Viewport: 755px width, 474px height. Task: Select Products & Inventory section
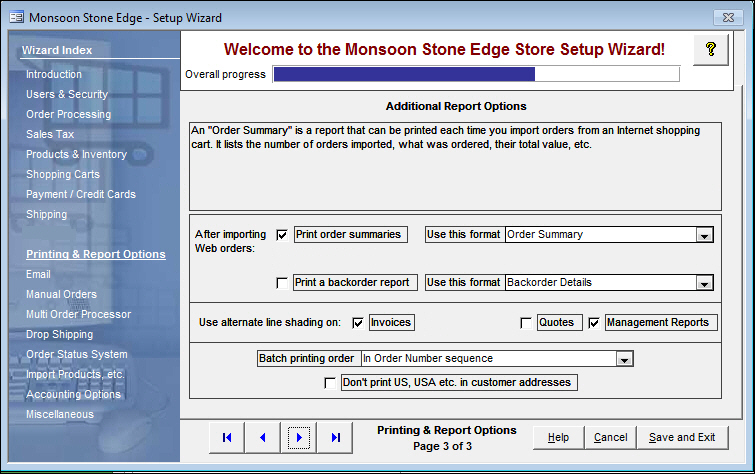click(77, 154)
